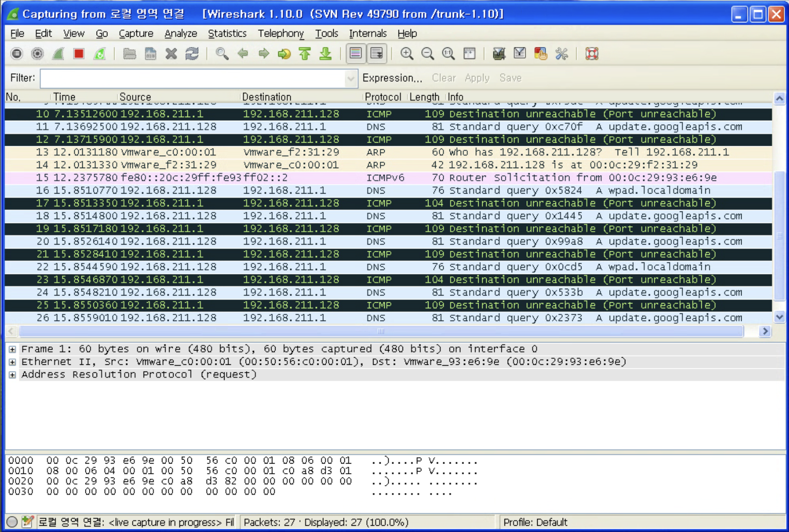Click the packet list scroll down arrow
Image resolution: width=789 pixels, height=532 pixels.
(x=780, y=317)
